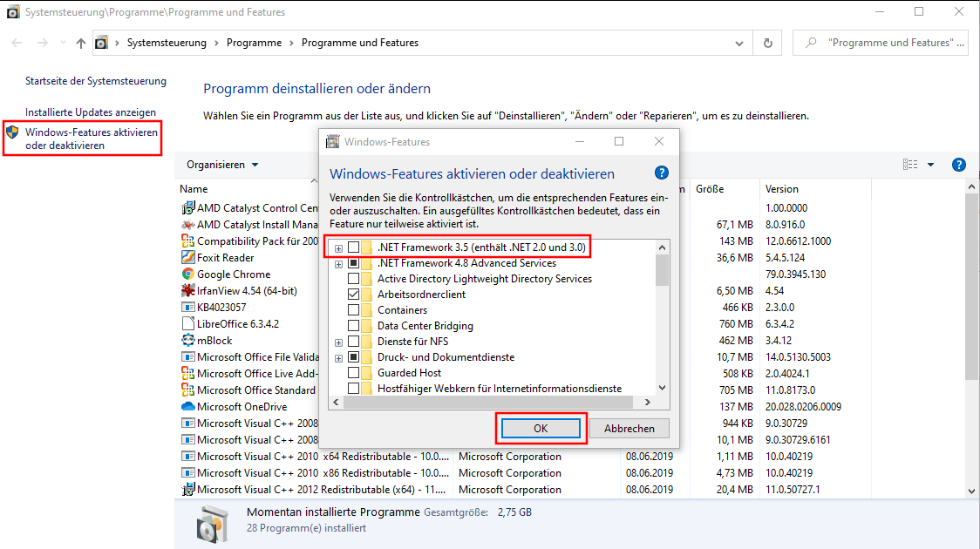This screenshot has height=549, width=980.
Task: Select the Microsoft OneDrive cloud icon
Action: 187,407
